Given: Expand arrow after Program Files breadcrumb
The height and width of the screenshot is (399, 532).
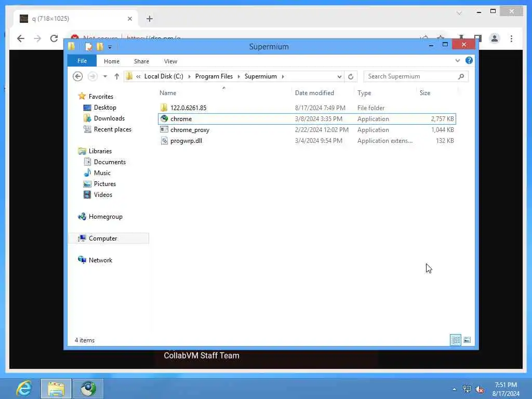Looking at the screenshot, I should [238, 77].
